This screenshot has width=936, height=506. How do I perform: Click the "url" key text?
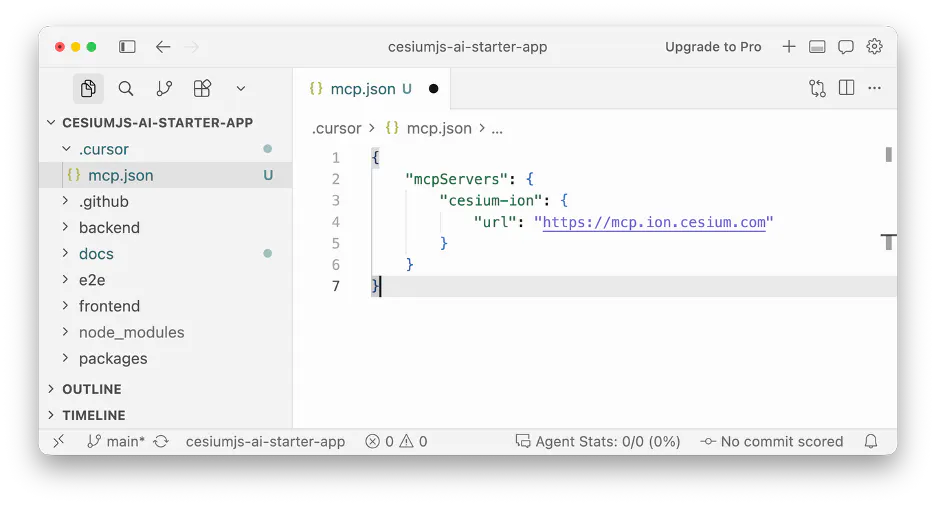[495, 222]
